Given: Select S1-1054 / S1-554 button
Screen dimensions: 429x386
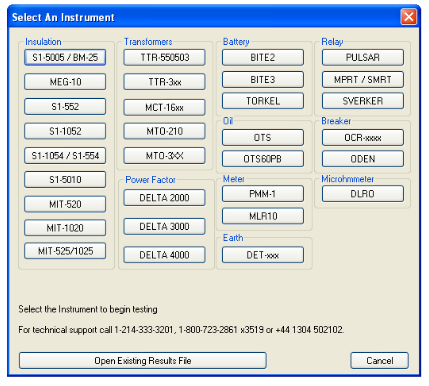Looking at the screenshot, I should (x=65, y=155).
